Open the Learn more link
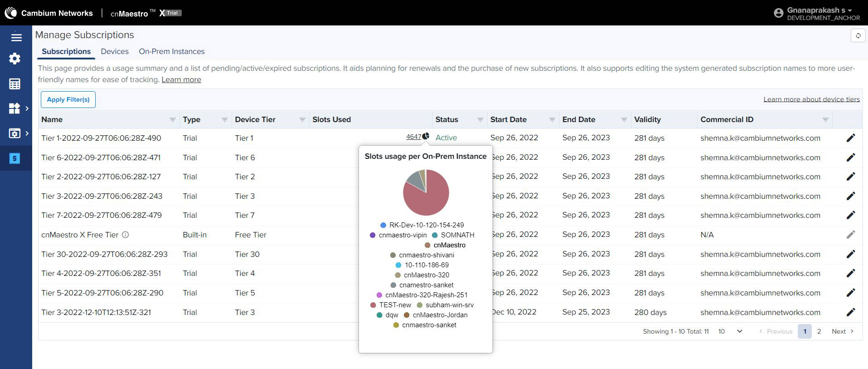Viewport: 868px width, 369px height. [x=181, y=79]
